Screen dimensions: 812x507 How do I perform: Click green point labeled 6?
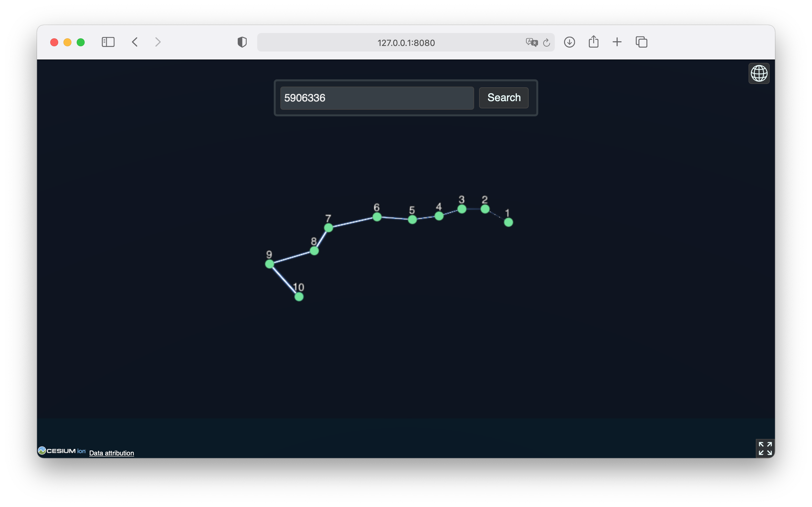pos(377,217)
